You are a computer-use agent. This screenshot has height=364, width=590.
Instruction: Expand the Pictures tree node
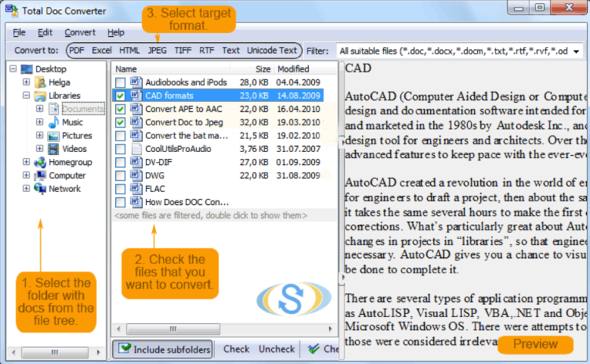(39, 135)
